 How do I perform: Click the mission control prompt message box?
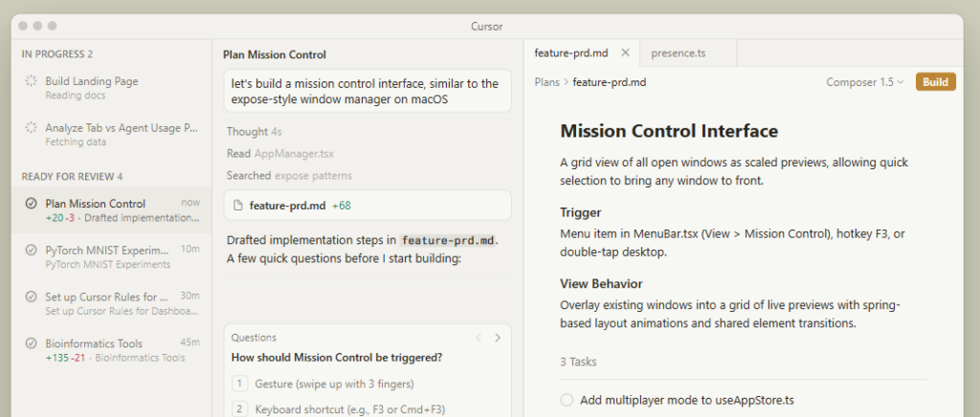tap(367, 91)
